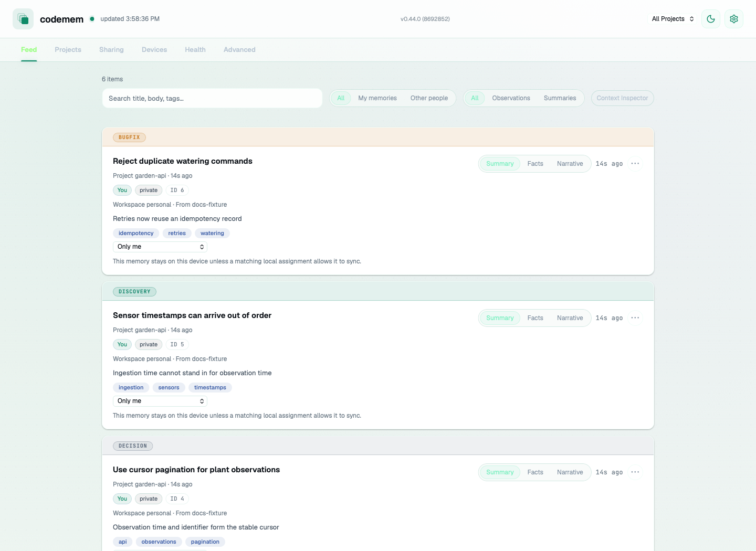756x551 pixels.
Task: Click the pagination tag
Action: 205,542
